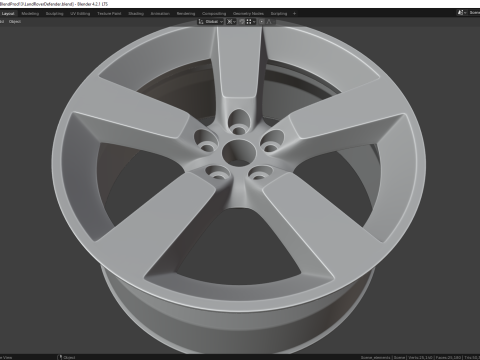Switch to the Layout workspace tab
480x360 pixels.
pyautogui.click(x=8, y=14)
